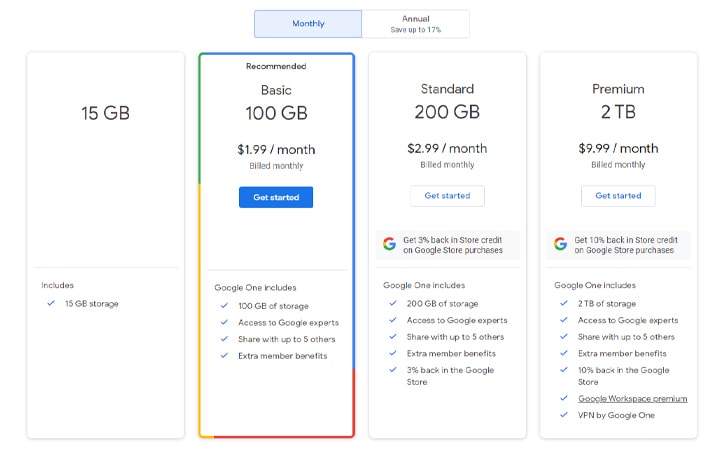
Task: Click '15 GB storage' feature text
Action: point(92,304)
